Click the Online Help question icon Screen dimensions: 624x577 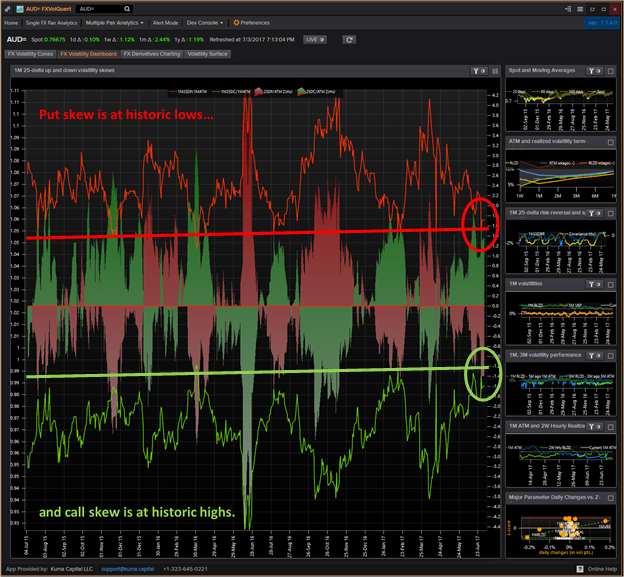580,569
